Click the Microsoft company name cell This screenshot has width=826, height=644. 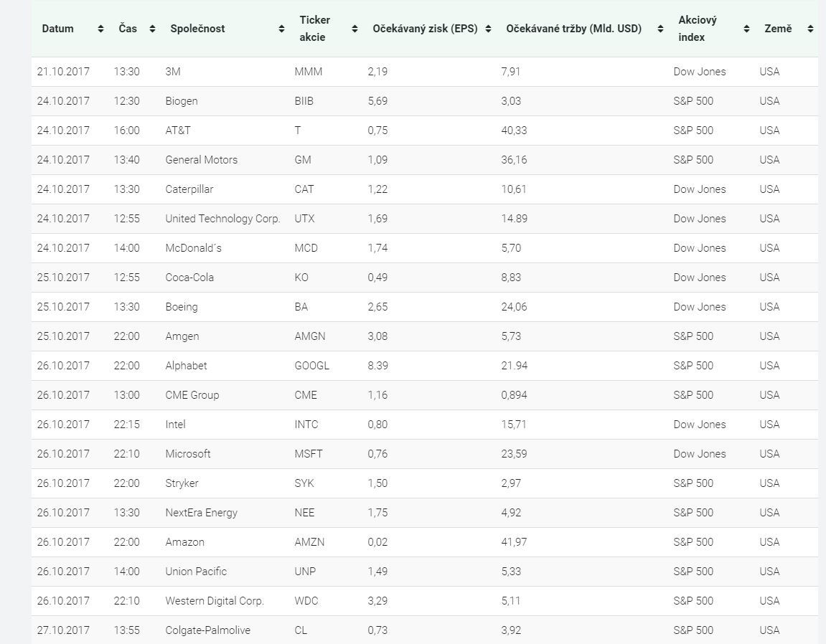click(x=188, y=454)
